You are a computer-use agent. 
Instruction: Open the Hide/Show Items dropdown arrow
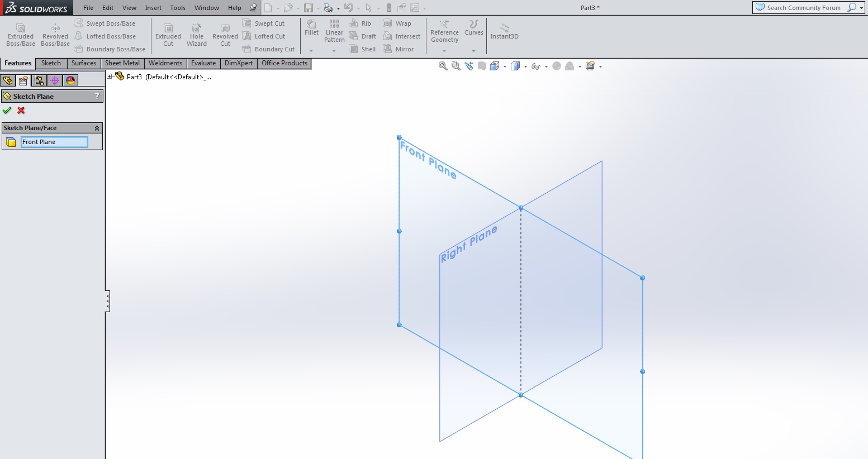pyautogui.click(x=546, y=66)
